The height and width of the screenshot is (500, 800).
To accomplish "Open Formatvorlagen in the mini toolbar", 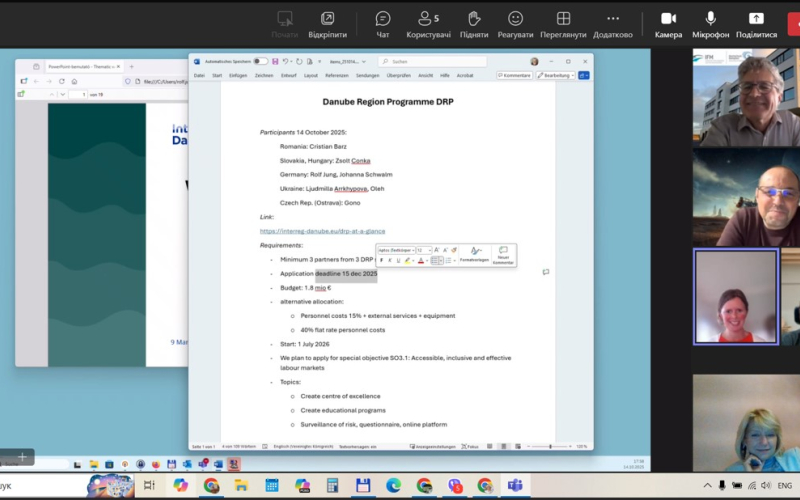I will pos(474,254).
